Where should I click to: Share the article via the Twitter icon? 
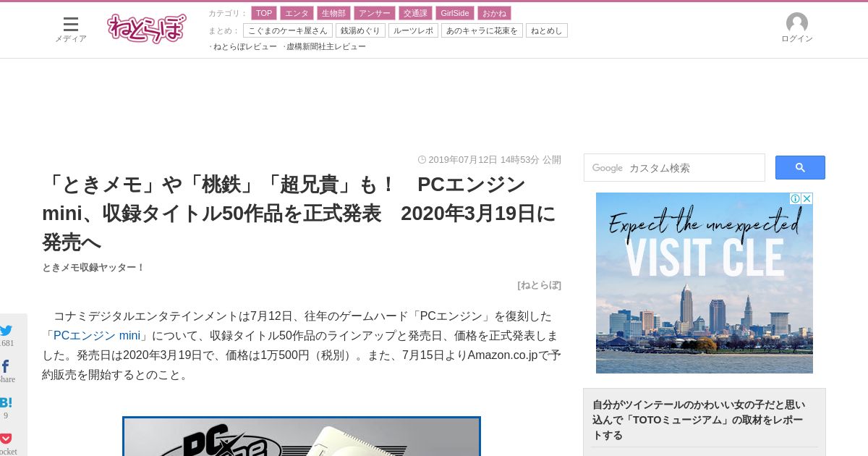tap(7, 331)
